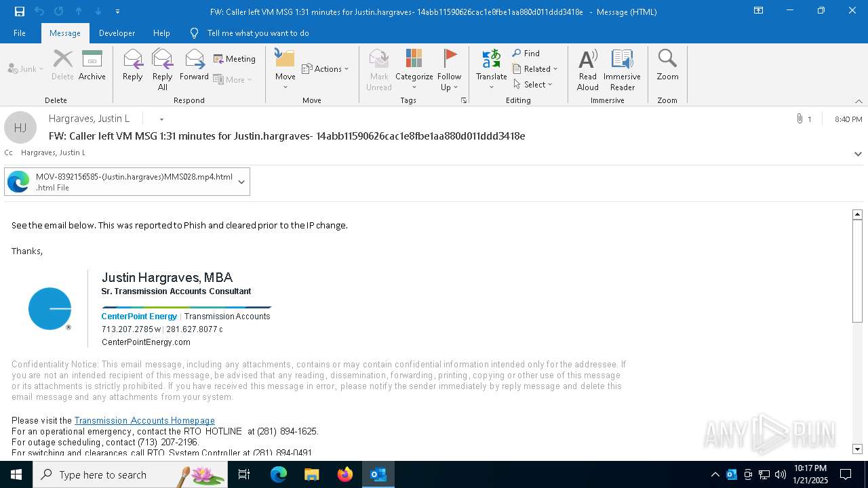
Task: Click the Previous Item up arrow
Action: pyautogui.click(x=79, y=12)
